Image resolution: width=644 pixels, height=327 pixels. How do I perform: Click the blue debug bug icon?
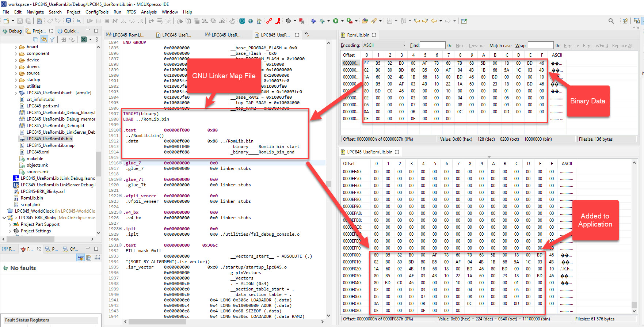[313, 21]
